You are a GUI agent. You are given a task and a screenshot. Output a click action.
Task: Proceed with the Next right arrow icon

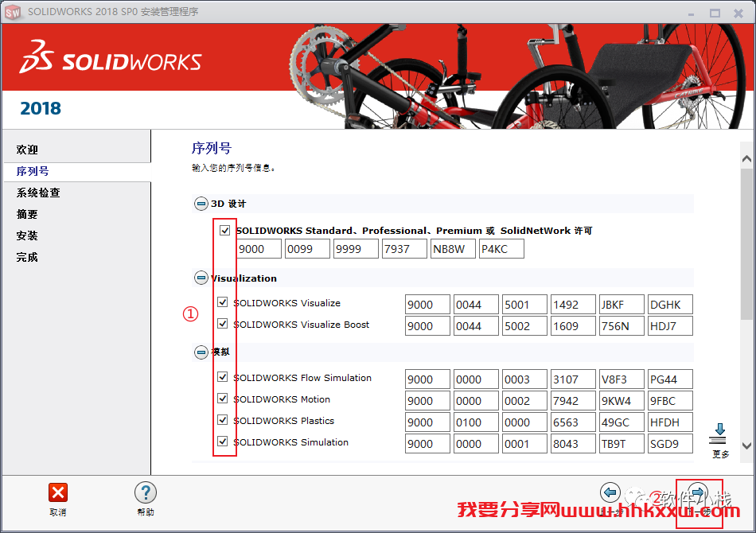point(698,492)
